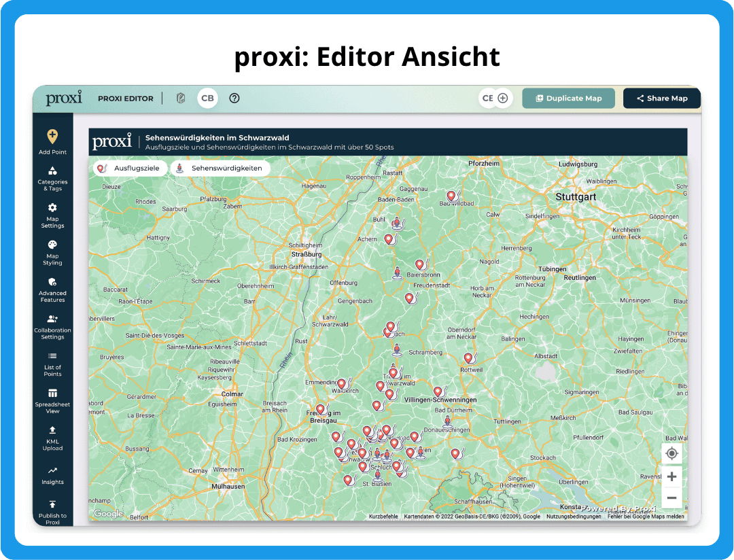Open the Kurzbefehle link on map
The height and width of the screenshot is (560, 734).
[x=383, y=517]
